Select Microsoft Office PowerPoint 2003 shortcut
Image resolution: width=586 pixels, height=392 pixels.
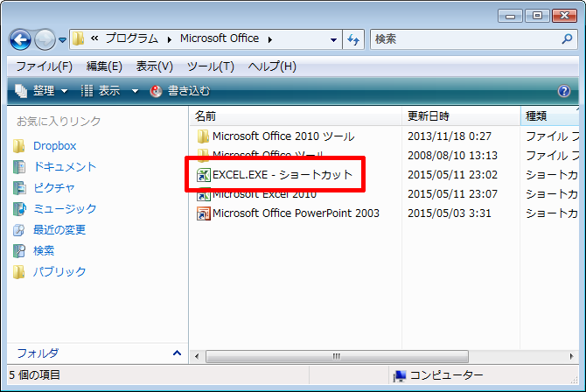click(296, 213)
